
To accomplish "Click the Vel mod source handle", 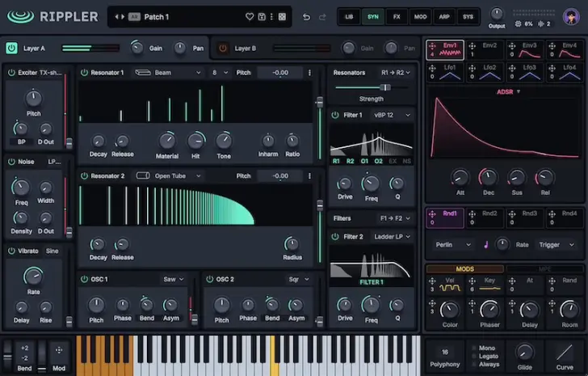I will click(x=432, y=281).
